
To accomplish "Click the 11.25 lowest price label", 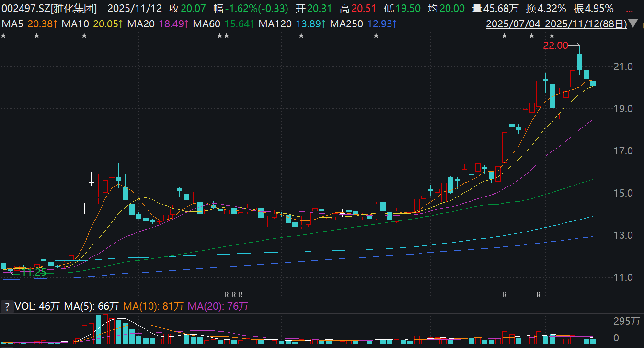I will tap(34, 272).
